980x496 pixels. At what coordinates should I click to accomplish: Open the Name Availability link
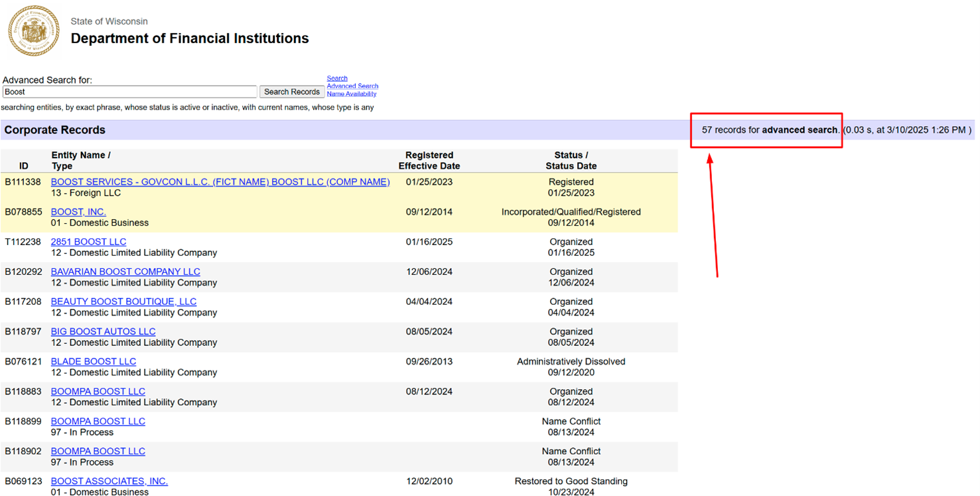[x=351, y=94]
